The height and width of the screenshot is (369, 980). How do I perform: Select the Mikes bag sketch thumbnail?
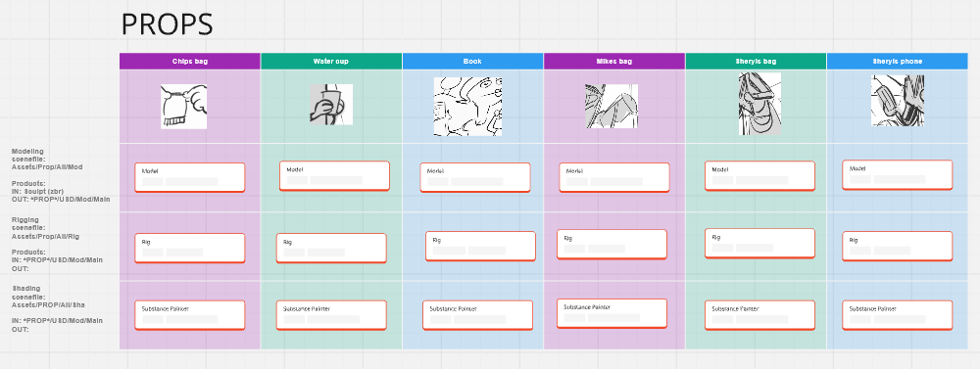pos(612,106)
